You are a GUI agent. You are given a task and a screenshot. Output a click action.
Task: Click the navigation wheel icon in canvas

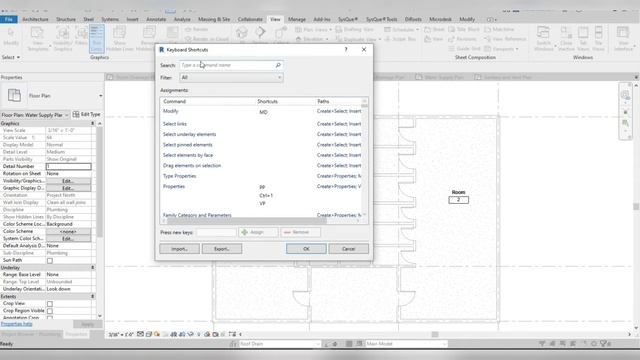click(625, 96)
